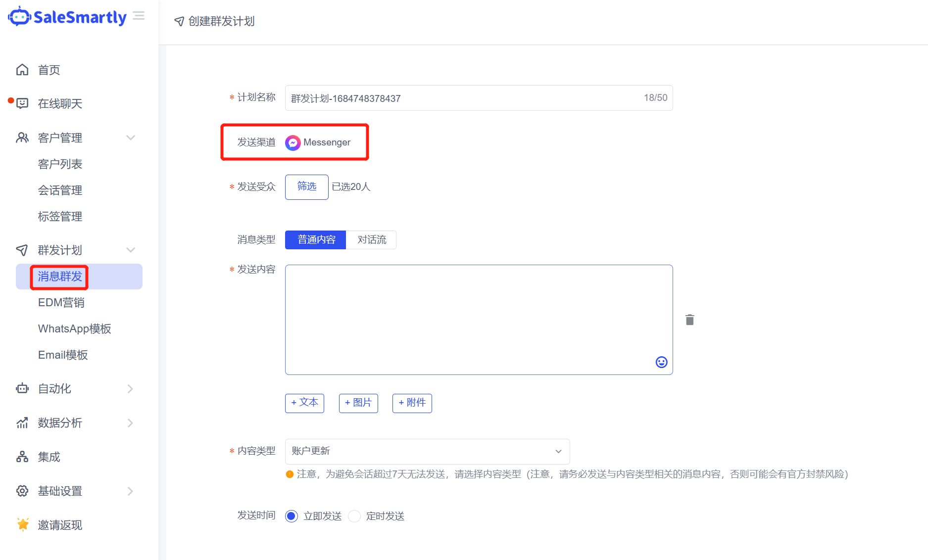Delete the content block via trash icon
This screenshot has height=560, width=928.
click(x=689, y=320)
